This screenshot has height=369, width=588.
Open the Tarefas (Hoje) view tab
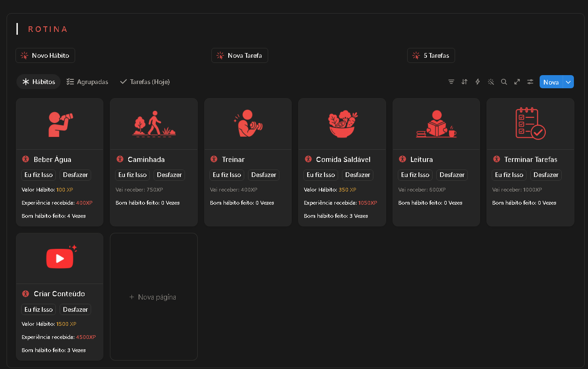145,82
